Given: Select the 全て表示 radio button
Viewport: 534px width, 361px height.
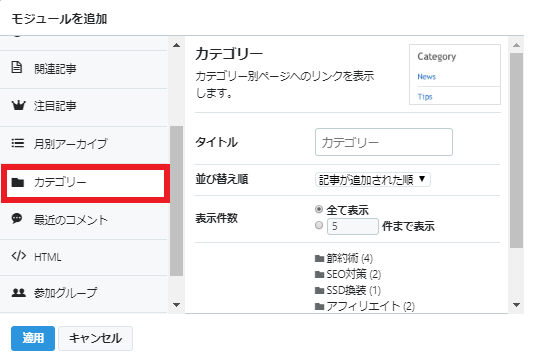Looking at the screenshot, I should pos(319,209).
